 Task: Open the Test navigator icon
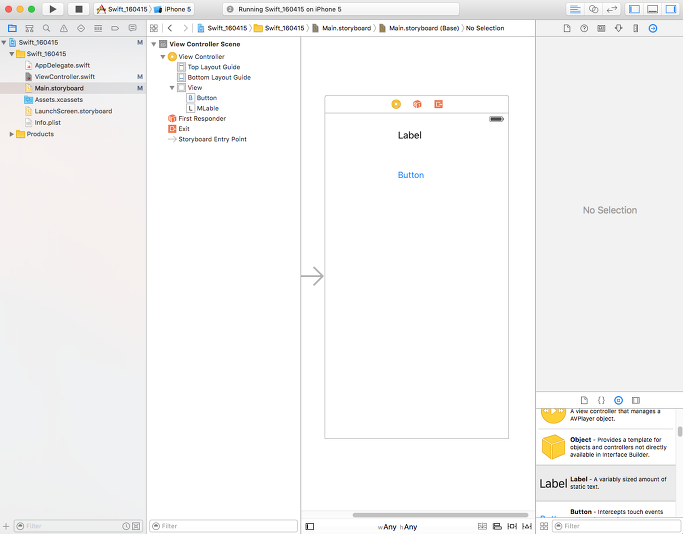click(x=81, y=28)
